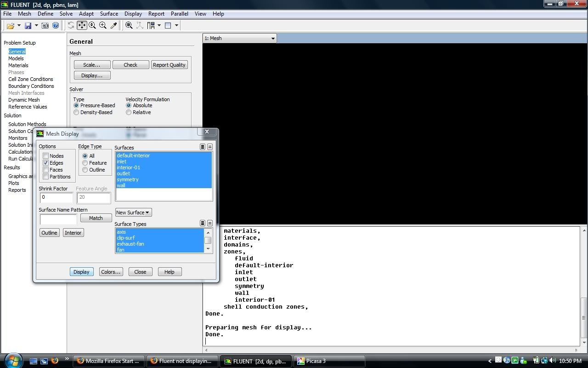Select the Feature edge type radio
Viewport: 588px width, 368px height.
(85, 163)
